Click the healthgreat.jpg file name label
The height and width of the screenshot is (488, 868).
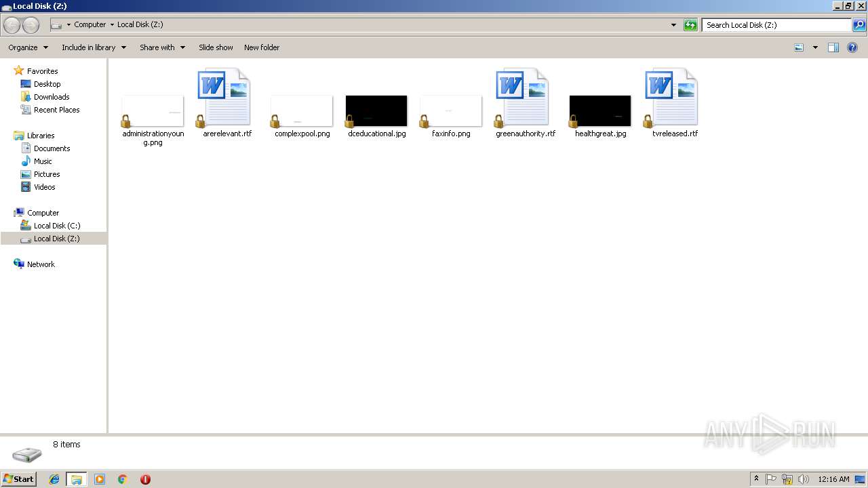point(600,134)
